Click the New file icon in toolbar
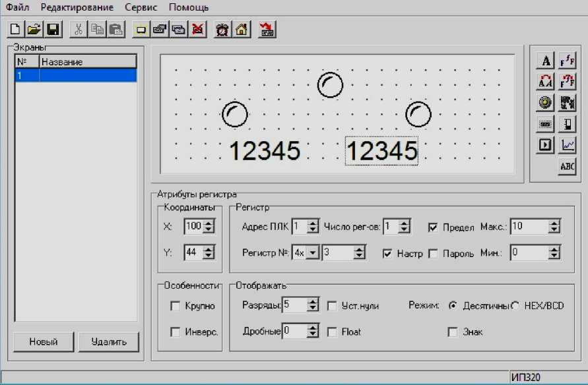588x385 pixels. (x=15, y=30)
